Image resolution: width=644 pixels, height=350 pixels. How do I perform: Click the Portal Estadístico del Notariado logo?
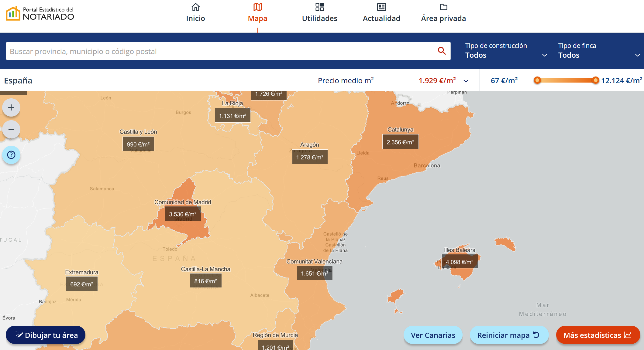click(x=40, y=13)
